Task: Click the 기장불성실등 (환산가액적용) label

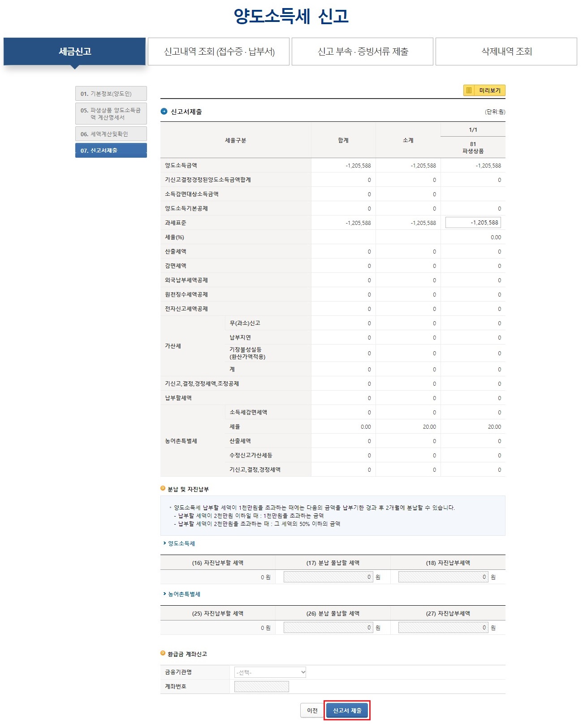Action: click(247, 353)
